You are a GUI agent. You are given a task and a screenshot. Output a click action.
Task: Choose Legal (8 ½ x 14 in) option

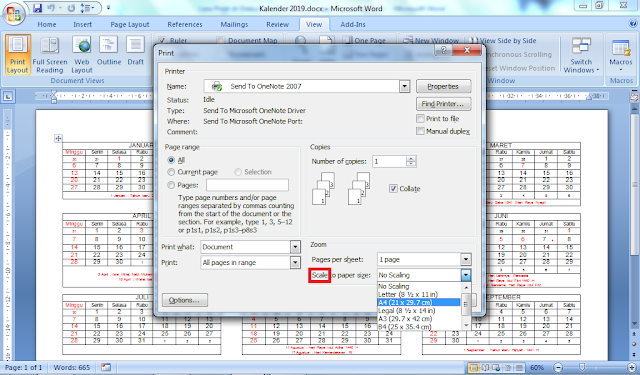tap(419, 311)
